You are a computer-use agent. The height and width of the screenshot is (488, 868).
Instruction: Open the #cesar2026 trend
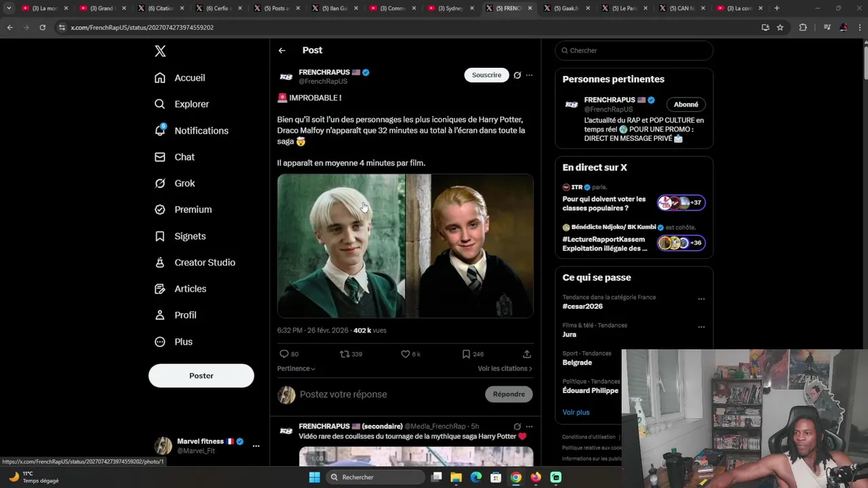point(583,306)
